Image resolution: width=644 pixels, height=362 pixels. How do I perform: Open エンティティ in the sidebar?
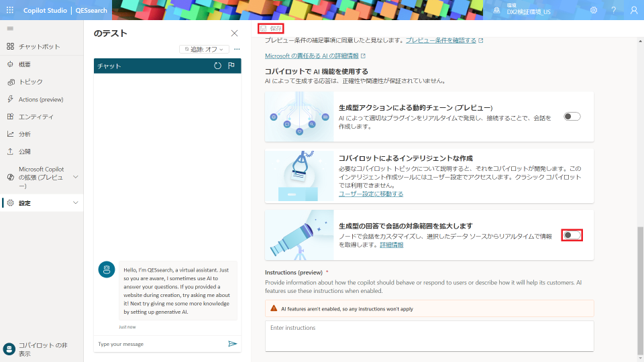pos(36,117)
